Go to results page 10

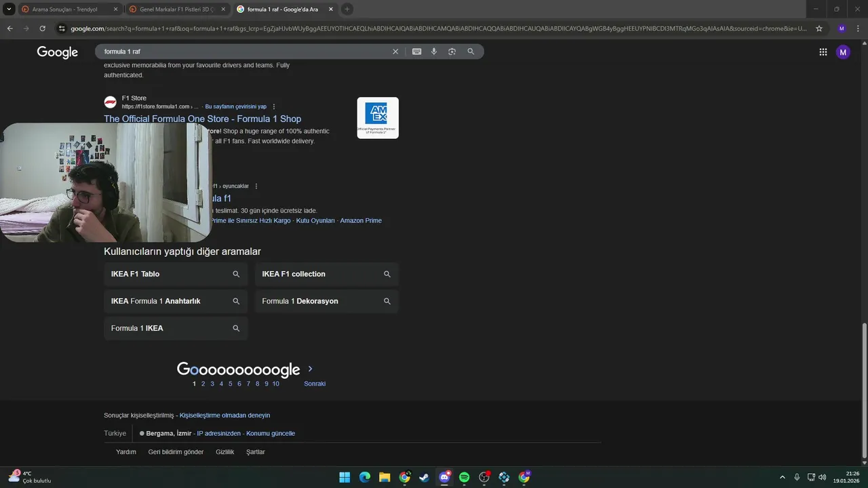pyautogui.click(x=275, y=384)
